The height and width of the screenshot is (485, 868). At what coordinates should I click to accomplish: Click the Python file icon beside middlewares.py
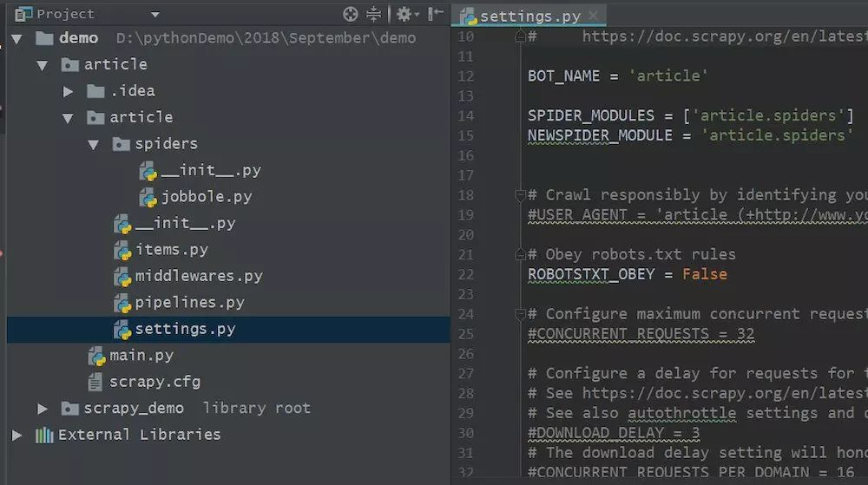[122, 277]
